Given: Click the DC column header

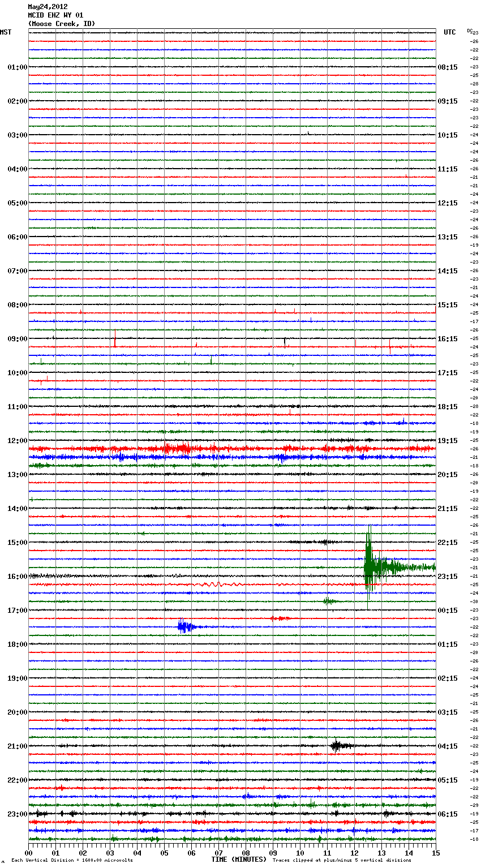Looking at the screenshot, I should pos(470,30).
